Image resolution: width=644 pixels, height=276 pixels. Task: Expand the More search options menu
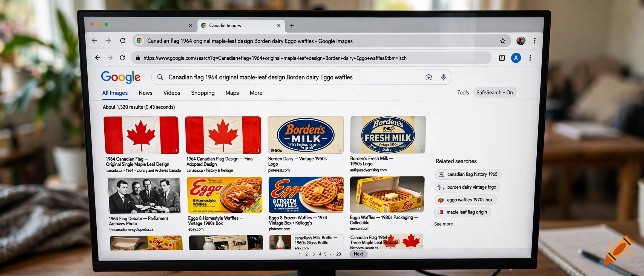pos(256,93)
